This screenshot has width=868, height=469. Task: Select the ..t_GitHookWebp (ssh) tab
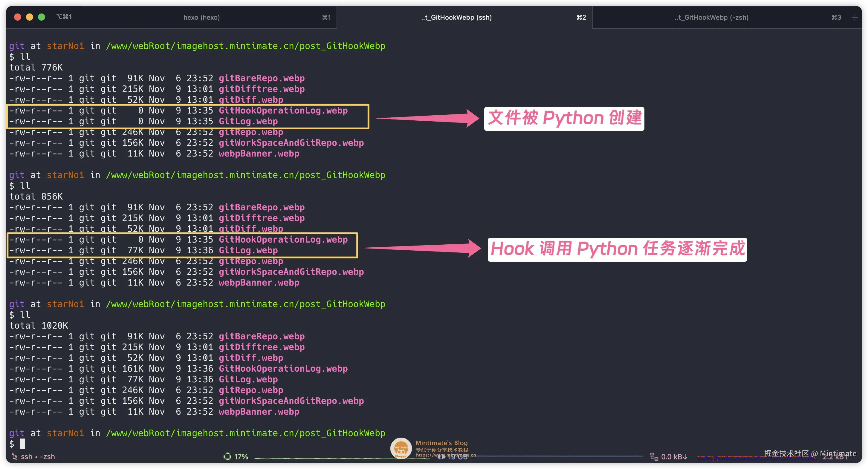456,17
